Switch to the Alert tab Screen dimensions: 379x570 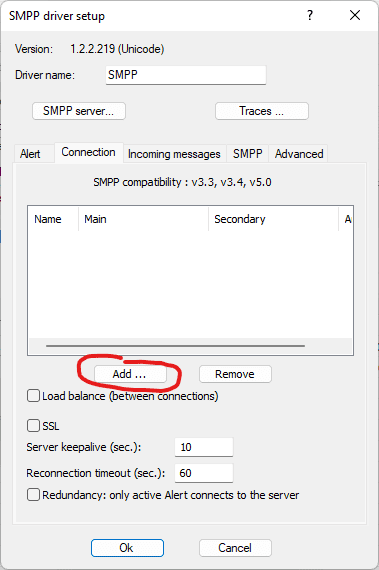pos(30,154)
